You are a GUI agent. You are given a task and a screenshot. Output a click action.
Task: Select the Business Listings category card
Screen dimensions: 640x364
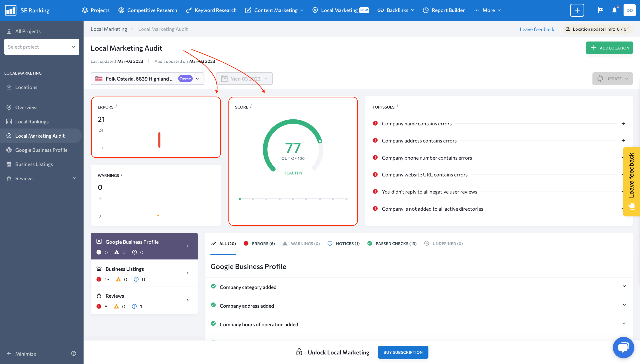click(144, 273)
